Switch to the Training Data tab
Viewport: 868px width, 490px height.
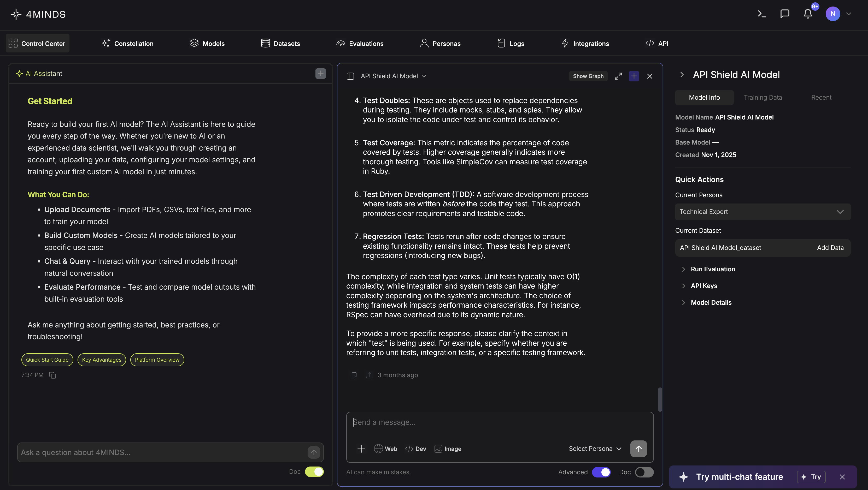click(763, 97)
